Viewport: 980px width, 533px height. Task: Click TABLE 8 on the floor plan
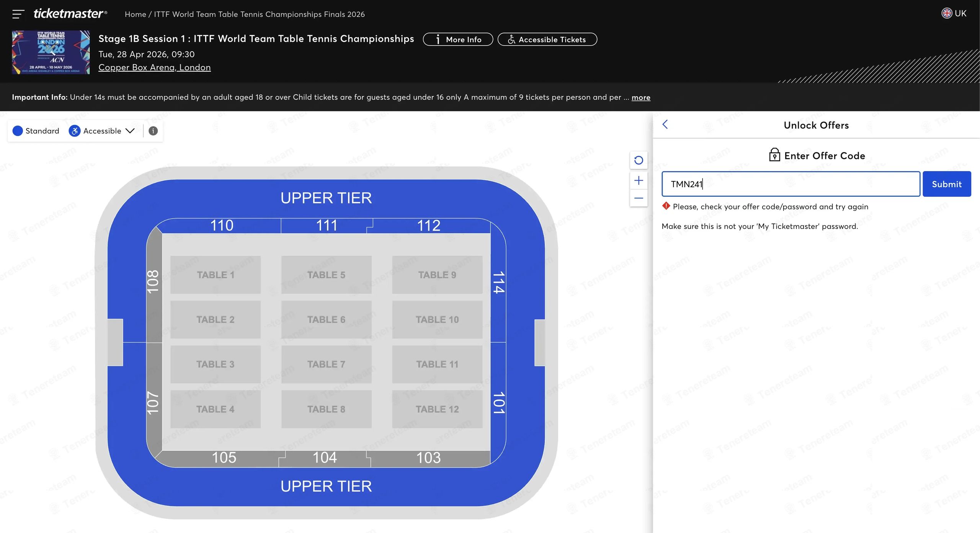click(x=326, y=409)
